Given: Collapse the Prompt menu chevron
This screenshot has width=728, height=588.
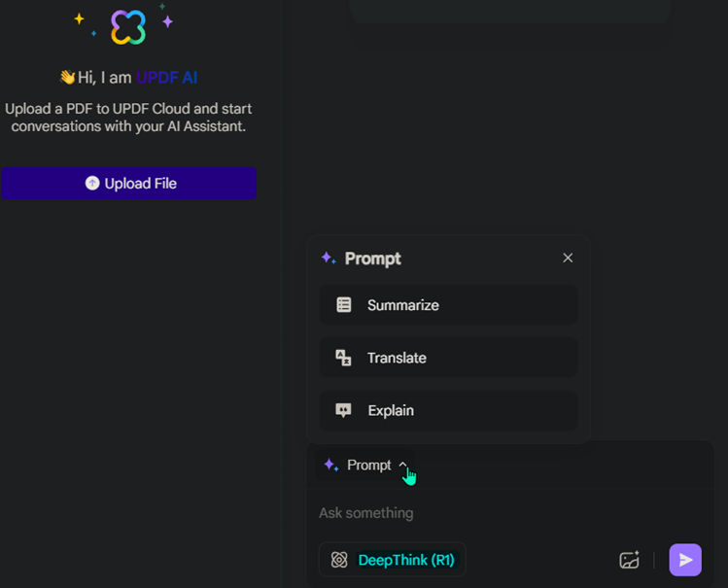Looking at the screenshot, I should (402, 465).
